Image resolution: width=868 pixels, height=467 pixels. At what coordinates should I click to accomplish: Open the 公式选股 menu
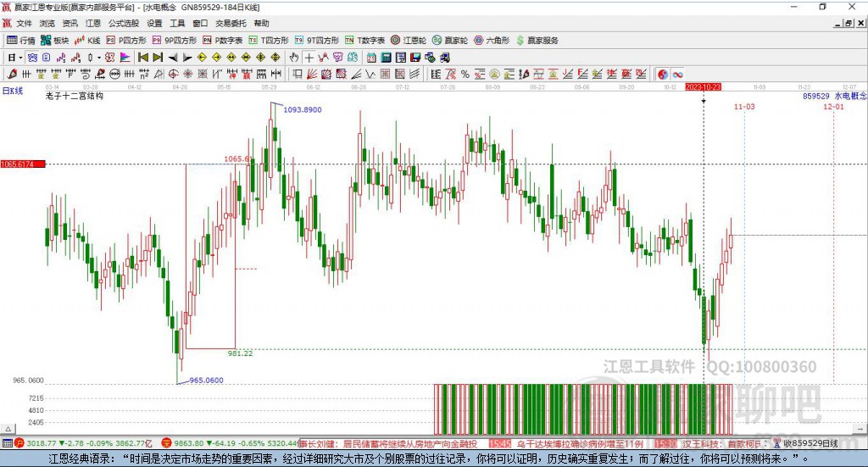(123, 24)
